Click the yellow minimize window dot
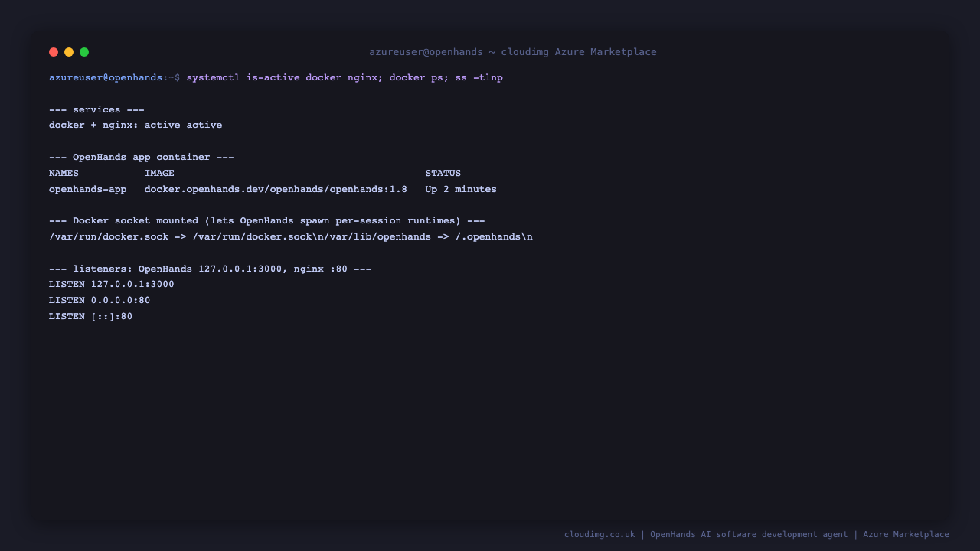The height and width of the screenshot is (551, 980). pos(69,52)
